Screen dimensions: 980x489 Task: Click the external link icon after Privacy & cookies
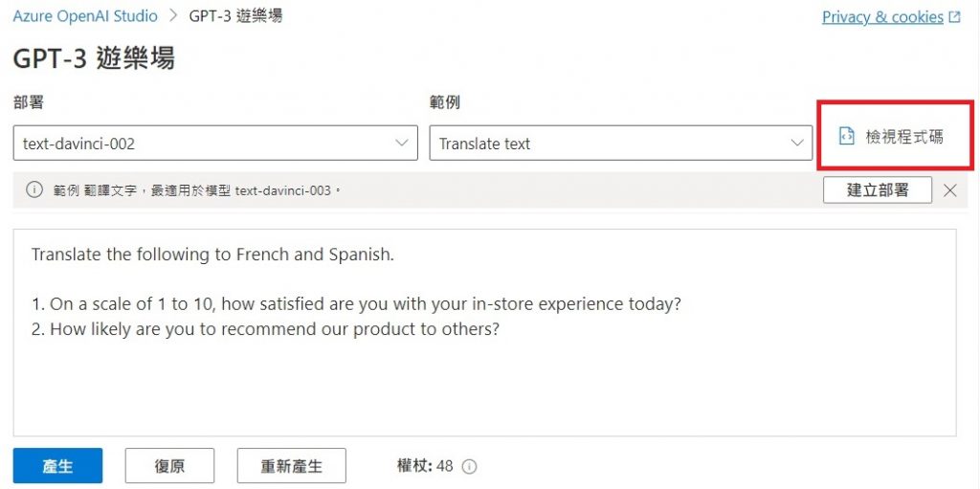pyautogui.click(x=954, y=17)
